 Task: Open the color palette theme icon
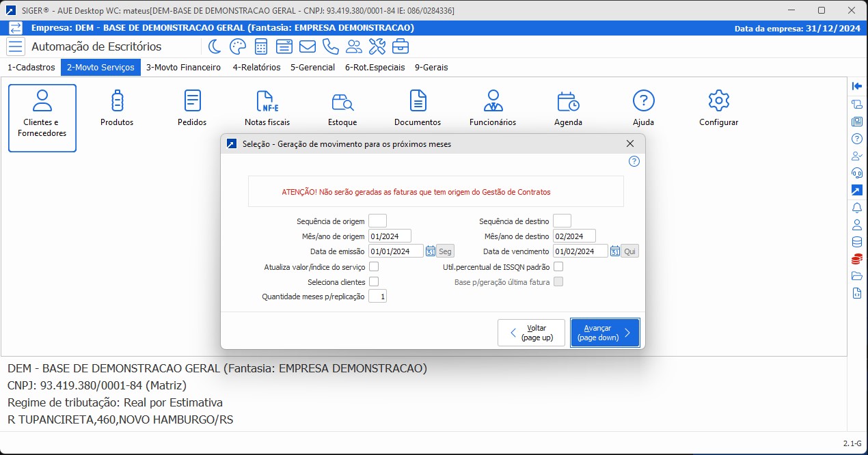coord(237,46)
